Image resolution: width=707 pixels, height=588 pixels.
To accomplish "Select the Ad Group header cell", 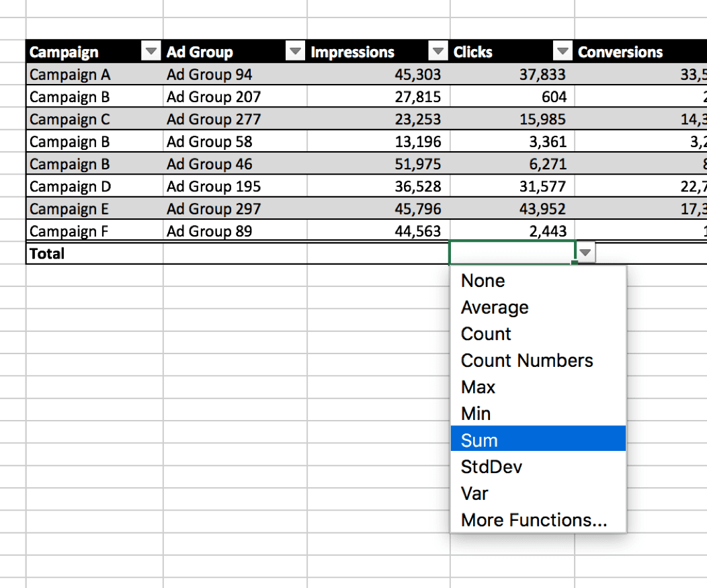I will coord(235,51).
